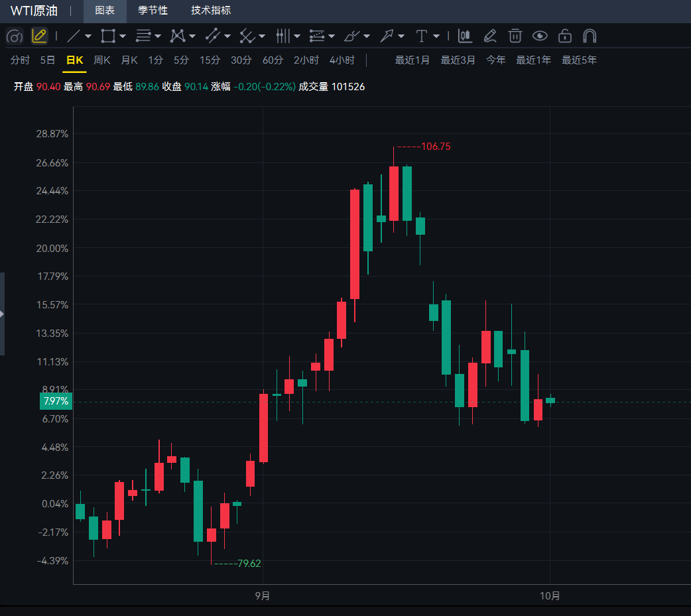
Task: Open the 季节性 tab
Action: [153, 11]
